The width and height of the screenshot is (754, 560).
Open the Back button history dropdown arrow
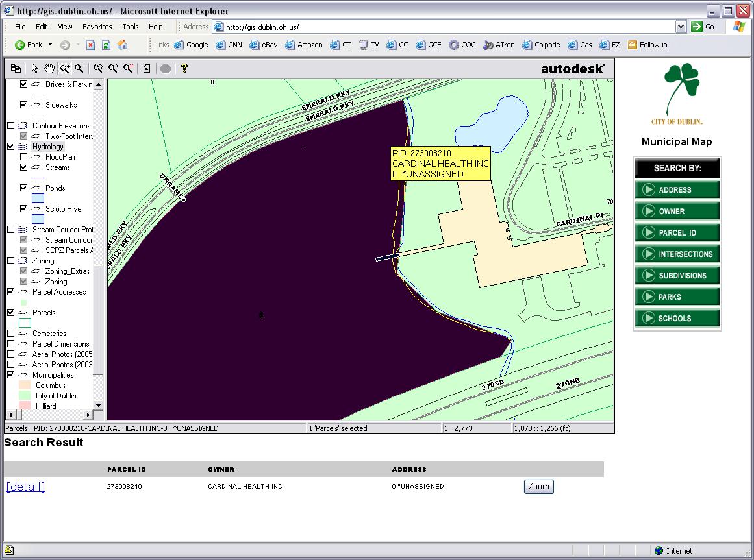(50, 45)
